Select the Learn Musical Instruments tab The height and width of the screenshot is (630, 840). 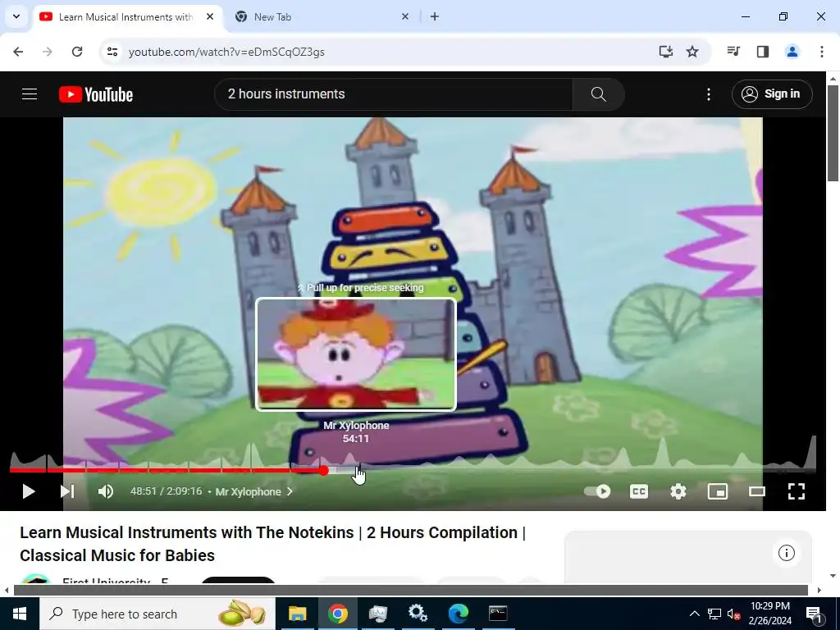coord(126,17)
